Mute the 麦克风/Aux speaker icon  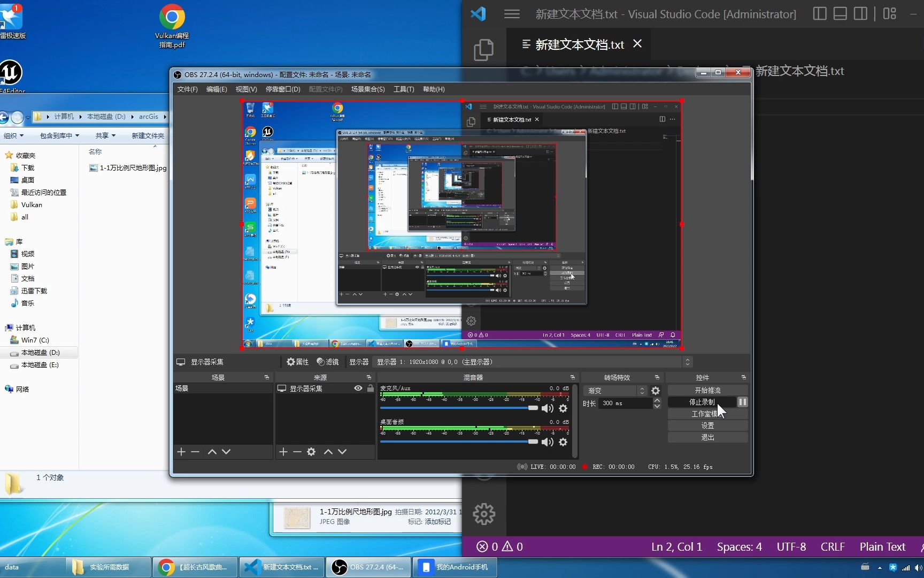pyautogui.click(x=547, y=408)
